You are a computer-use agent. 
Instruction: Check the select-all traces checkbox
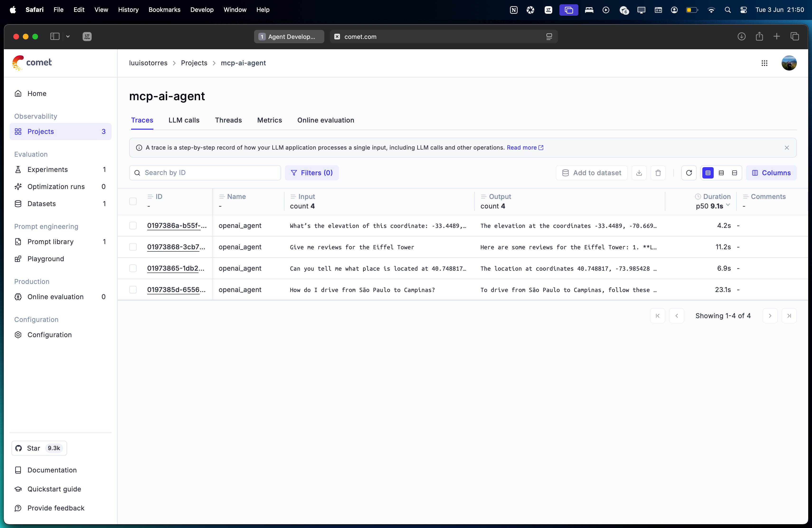[x=133, y=201]
